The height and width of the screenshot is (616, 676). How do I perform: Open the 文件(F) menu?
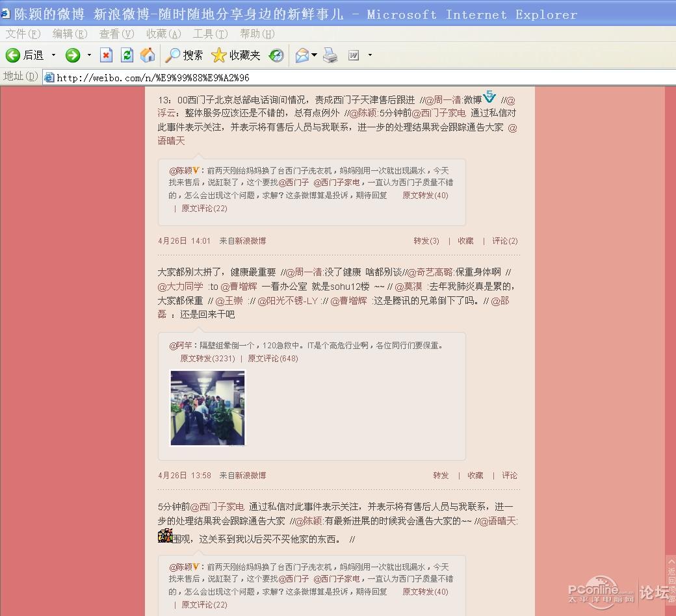(23, 34)
